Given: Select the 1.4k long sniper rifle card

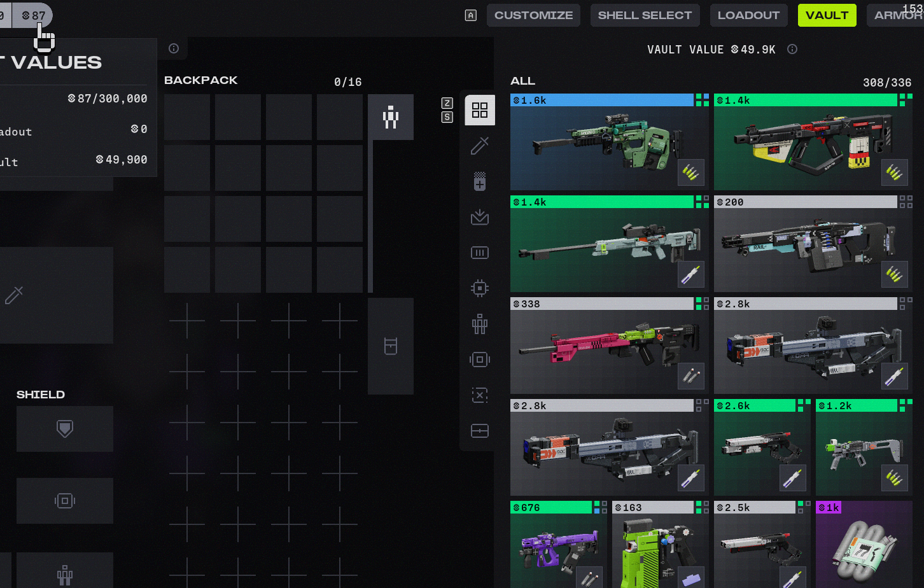Looking at the screenshot, I should (x=610, y=244).
